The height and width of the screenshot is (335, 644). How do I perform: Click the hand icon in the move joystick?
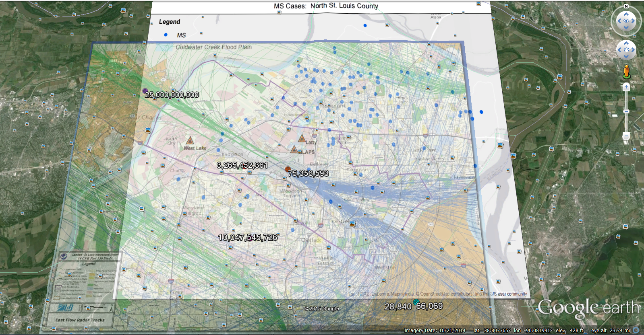(626, 50)
